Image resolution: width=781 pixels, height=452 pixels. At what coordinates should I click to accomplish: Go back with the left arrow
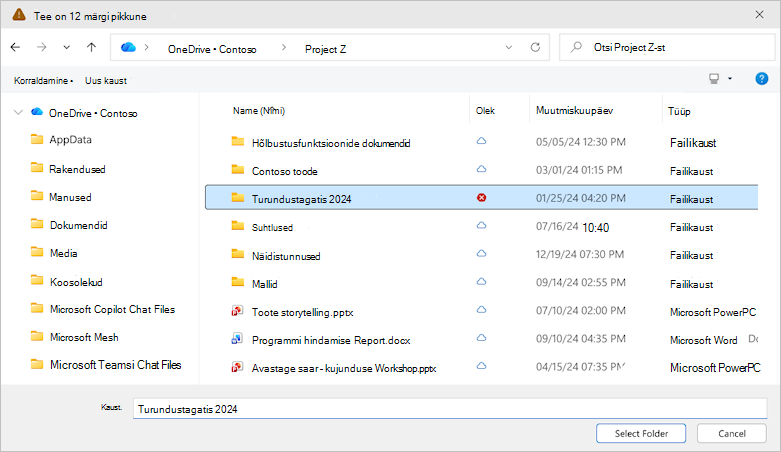click(15, 47)
